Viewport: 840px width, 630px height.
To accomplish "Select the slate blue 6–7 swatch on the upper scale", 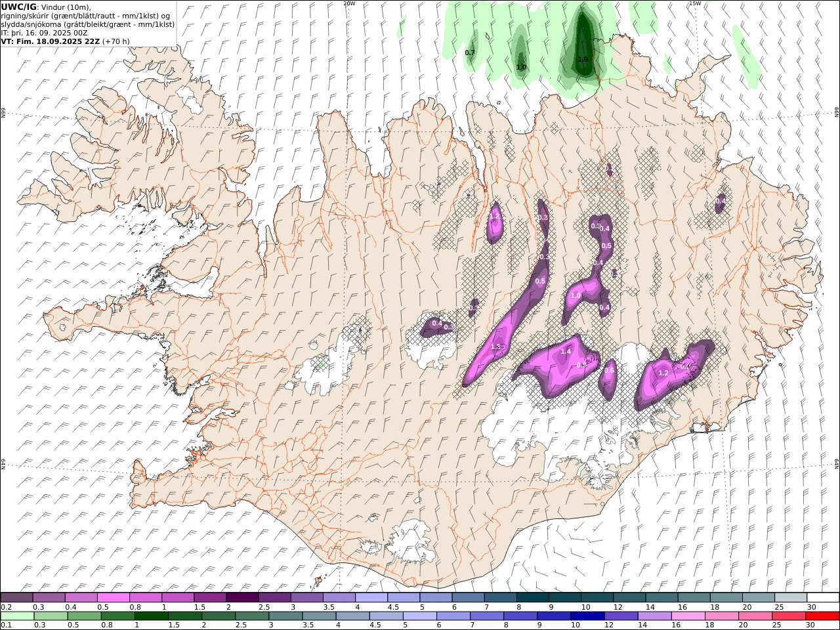I will pos(468,598).
